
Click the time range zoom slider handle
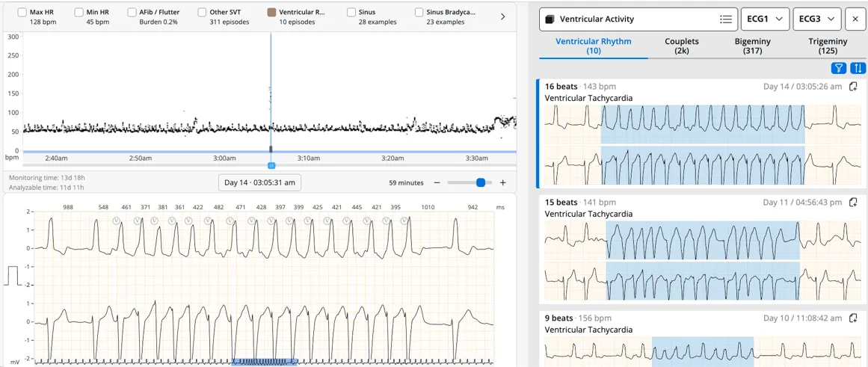point(481,182)
